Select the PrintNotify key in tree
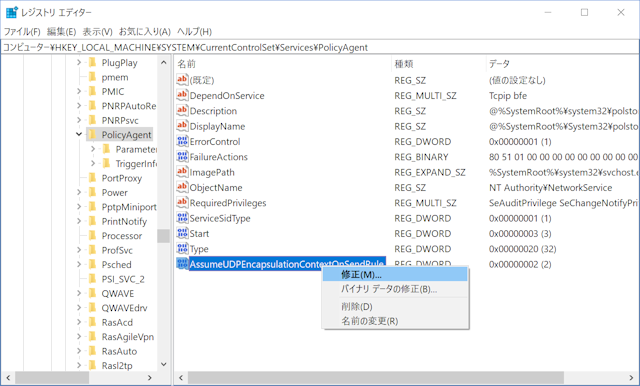 pos(124,221)
